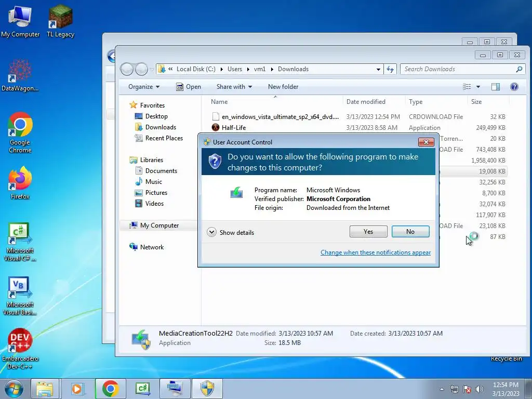Open Firefox desktop shortcut
This screenshot has width=532, height=399.
click(x=20, y=183)
